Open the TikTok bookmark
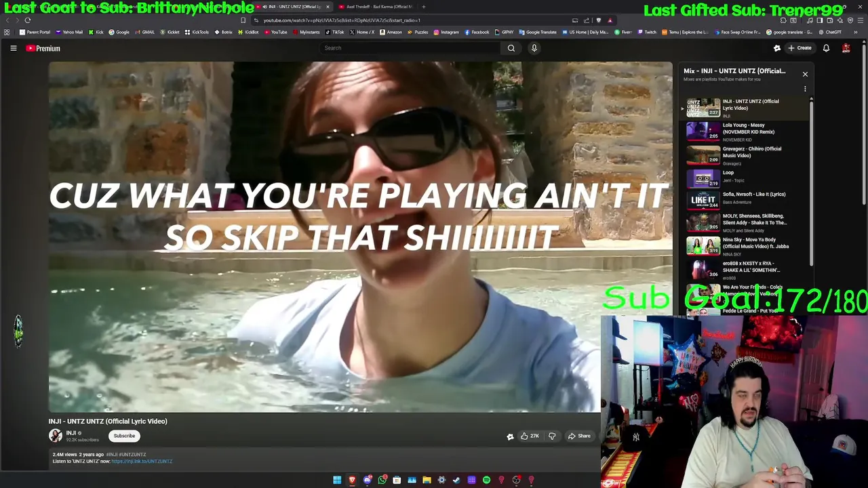Viewport: 868px width, 488px height. click(335, 32)
